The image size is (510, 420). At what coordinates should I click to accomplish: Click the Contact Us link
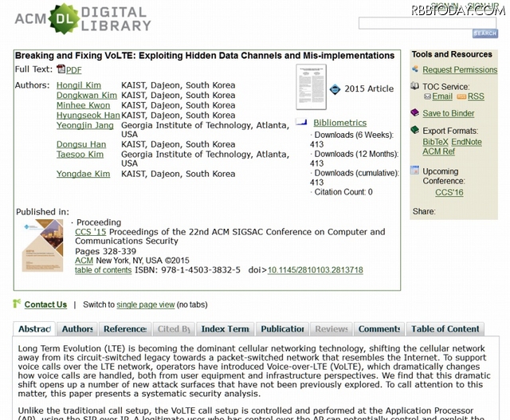(45, 304)
